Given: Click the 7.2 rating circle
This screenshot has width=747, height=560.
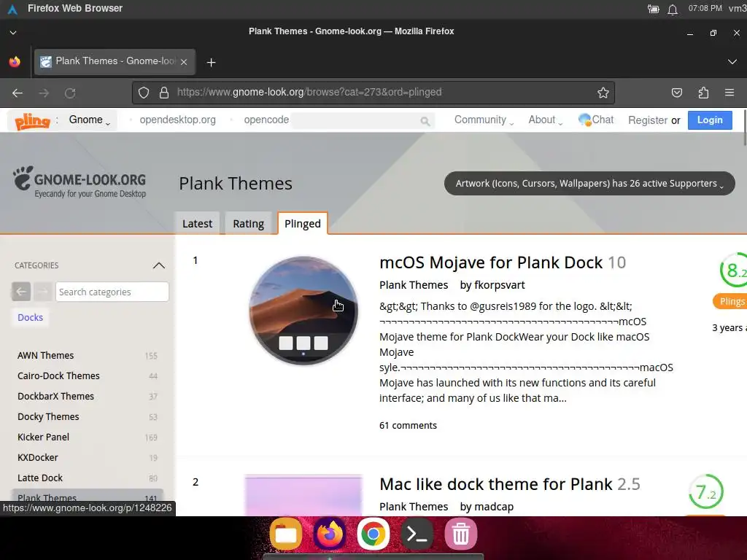Looking at the screenshot, I should (706, 492).
